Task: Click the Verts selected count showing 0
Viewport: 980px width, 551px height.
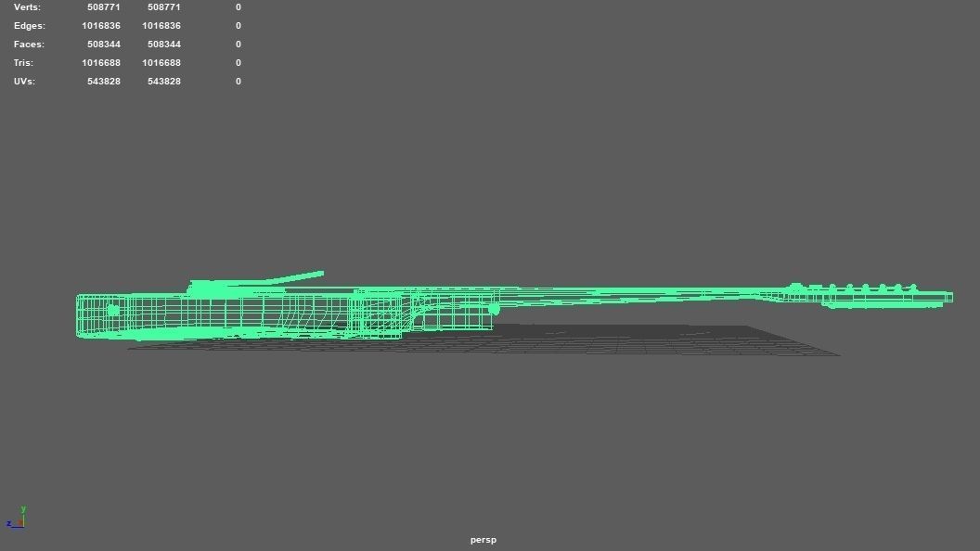Action: point(239,7)
